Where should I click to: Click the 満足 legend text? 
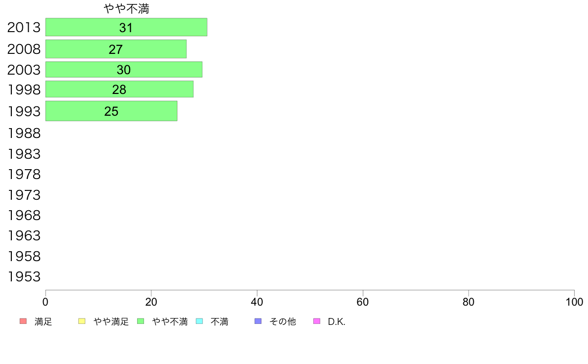click(x=43, y=321)
